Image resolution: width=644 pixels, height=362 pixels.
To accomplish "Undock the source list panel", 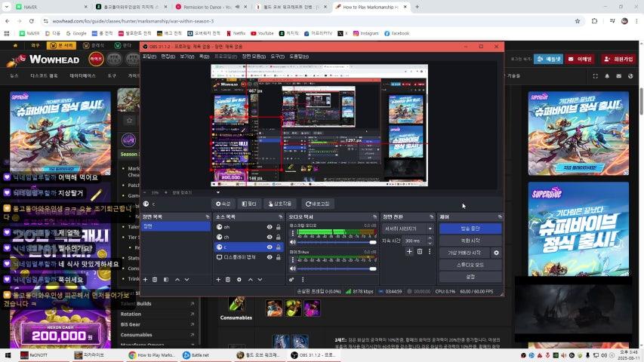I will tap(281, 216).
